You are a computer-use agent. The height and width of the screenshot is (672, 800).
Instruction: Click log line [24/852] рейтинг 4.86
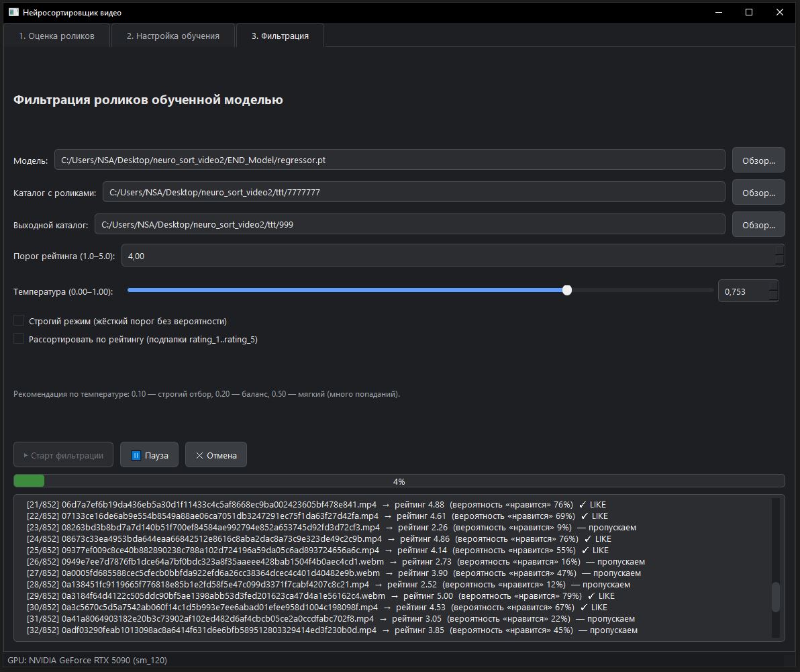click(x=319, y=539)
